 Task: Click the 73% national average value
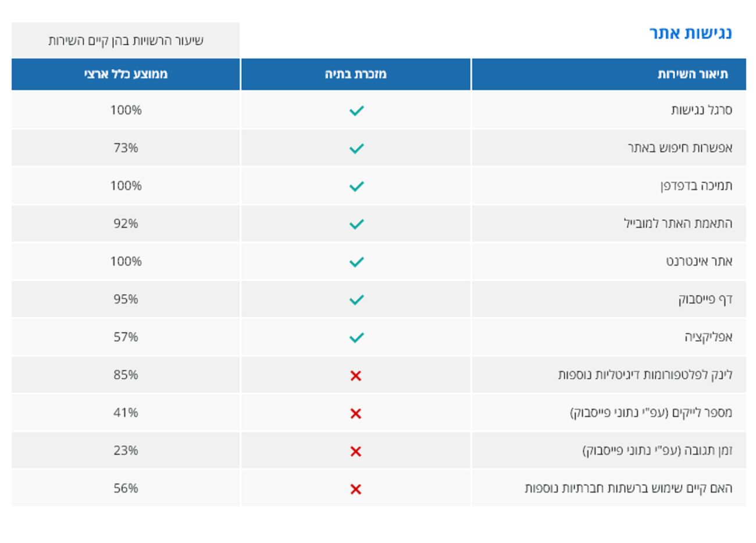pos(126,148)
